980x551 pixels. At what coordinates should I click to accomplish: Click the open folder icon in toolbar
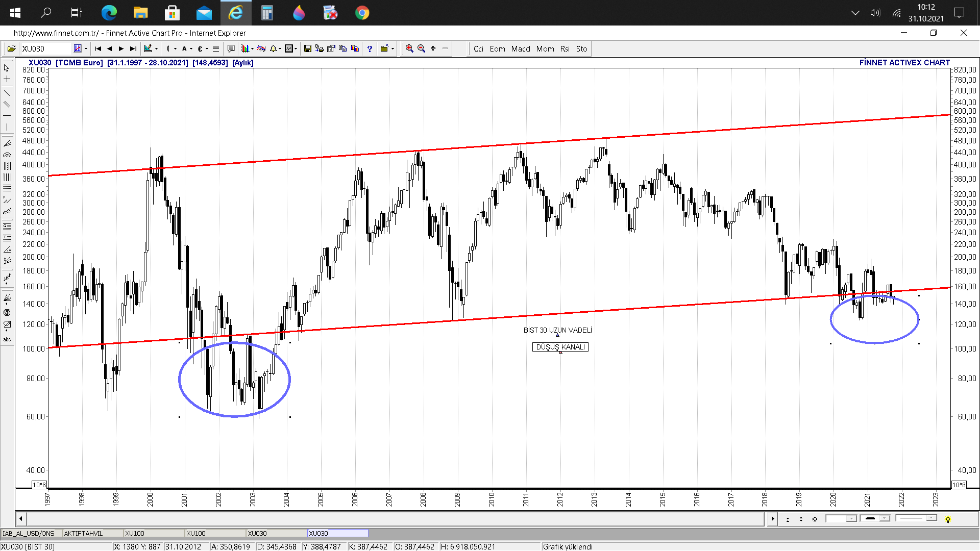(x=11, y=49)
